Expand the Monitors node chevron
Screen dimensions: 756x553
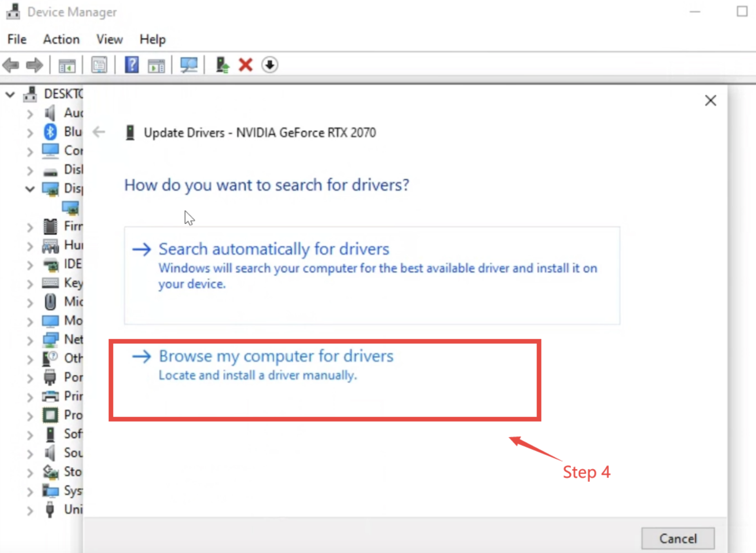(x=30, y=322)
